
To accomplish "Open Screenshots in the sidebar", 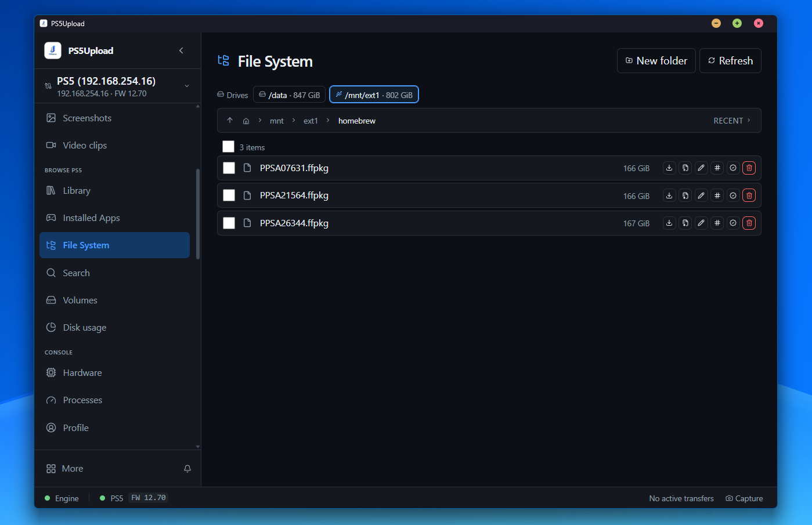I will [115, 118].
